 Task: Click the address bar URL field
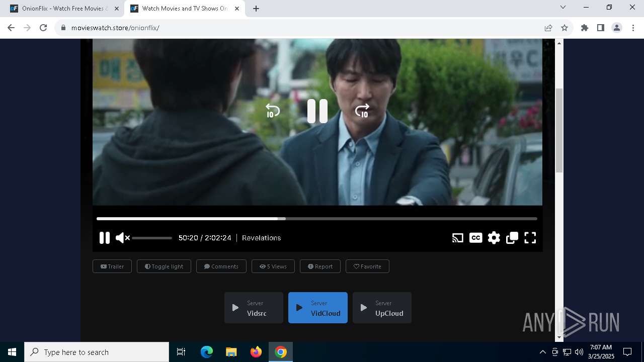pyautogui.click(x=302, y=28)
